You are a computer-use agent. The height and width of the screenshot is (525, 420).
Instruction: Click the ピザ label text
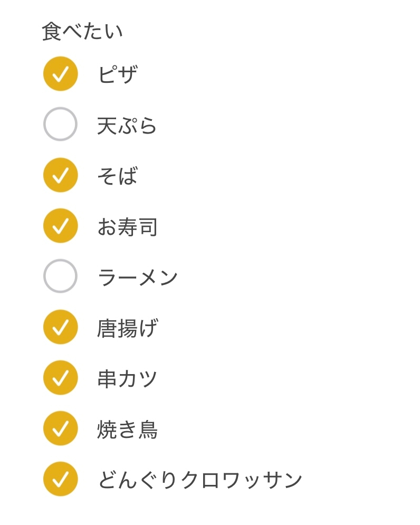click(118, 74)
